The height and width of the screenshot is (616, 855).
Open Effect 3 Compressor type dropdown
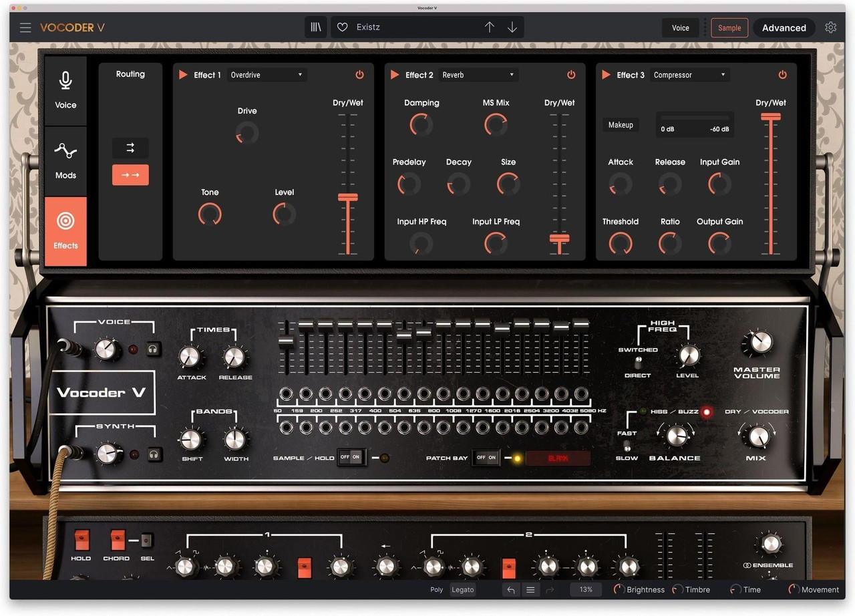pos(690,75)
